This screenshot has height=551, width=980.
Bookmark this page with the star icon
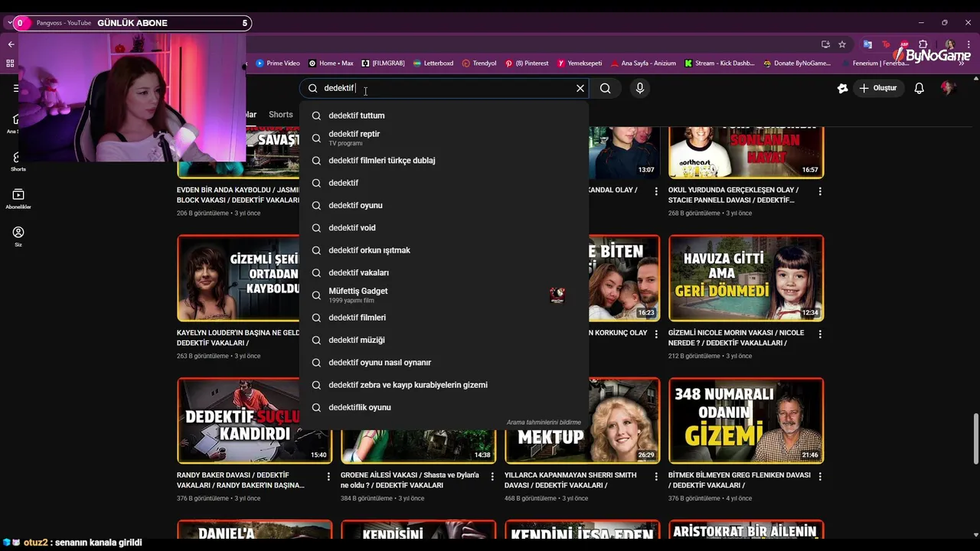[842, 44]
